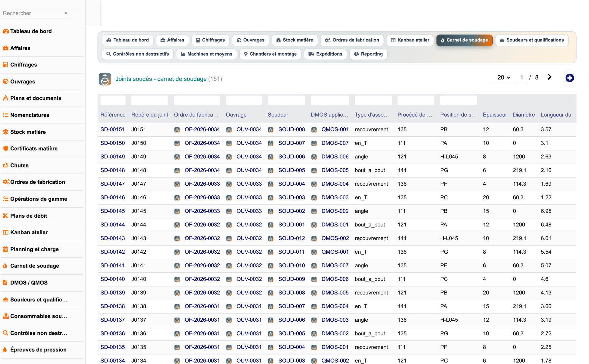Screen dimensions: 589x364
Task: Click the Opérations de gamme sidebar icon
Action: tap(6, 199)
